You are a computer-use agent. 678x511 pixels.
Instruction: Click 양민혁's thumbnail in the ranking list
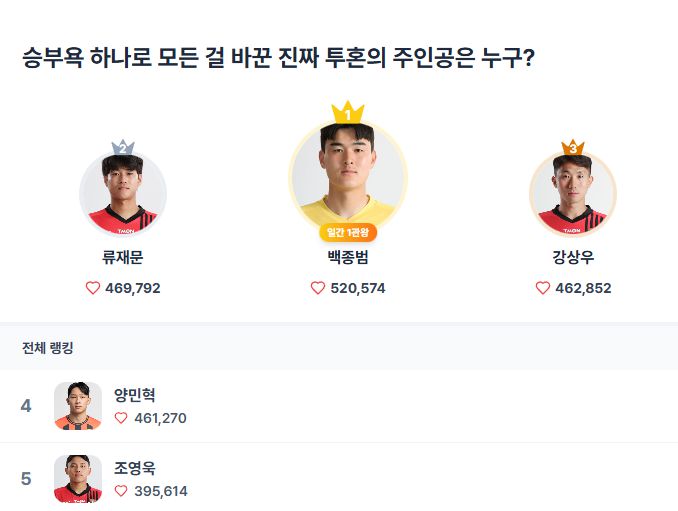pos(78,406)
